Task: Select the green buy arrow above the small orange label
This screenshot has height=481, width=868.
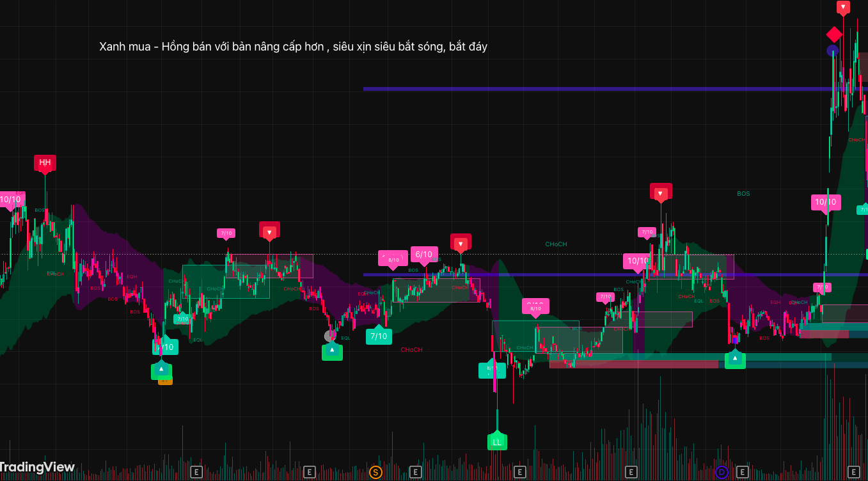Action: coord(161,370)
